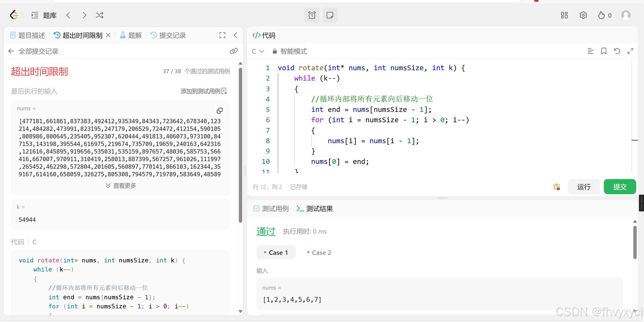
Task: Switch to 题目描述 tab
Action: click(28, 35)
